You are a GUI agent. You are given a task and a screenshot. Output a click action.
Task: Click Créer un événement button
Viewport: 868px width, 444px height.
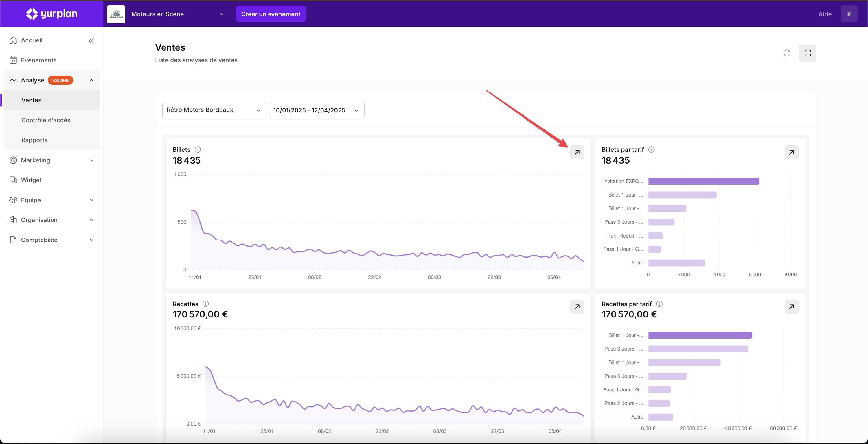click(271, 14)
